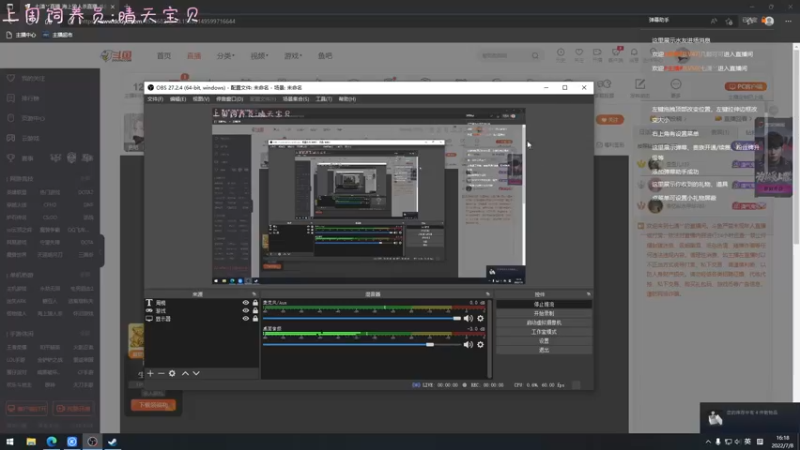Open 设置 from OBS controls panel
Screen dimensions: 800x450
pyautogui.click(x=544, y=341)
